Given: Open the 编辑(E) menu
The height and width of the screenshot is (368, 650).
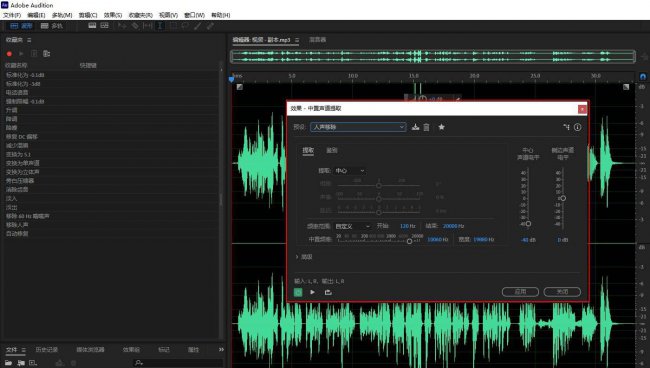Looking at the screenshot, I should pyautogui.click(x=36, y=15).
